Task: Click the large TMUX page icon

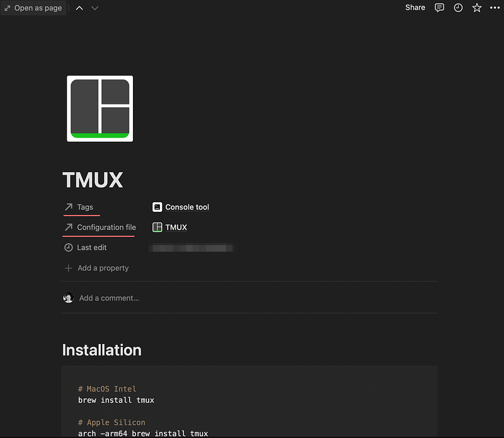Action: tap(100, 108)
